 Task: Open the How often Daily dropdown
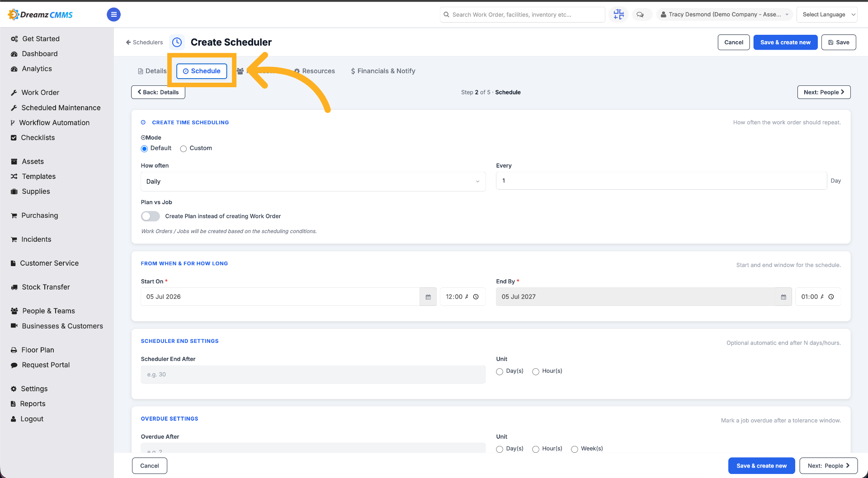click(313, 182)
